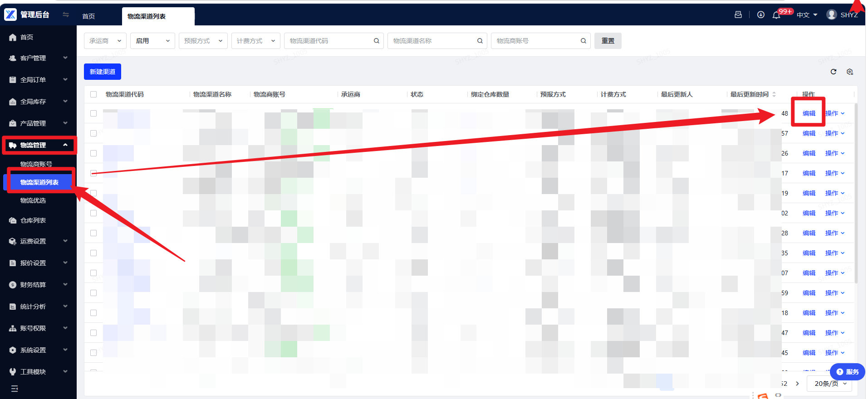Image resolution: width=868 pixels, height=399 pixels.
Task: Check the row ending in 26
Action: tap(93, 153)
